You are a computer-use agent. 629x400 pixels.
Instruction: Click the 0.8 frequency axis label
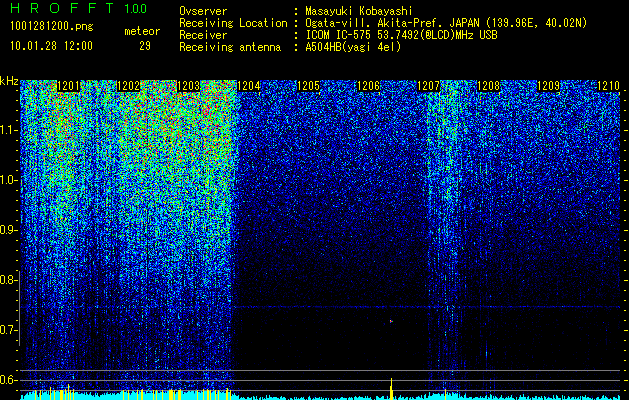click(9, 280)
